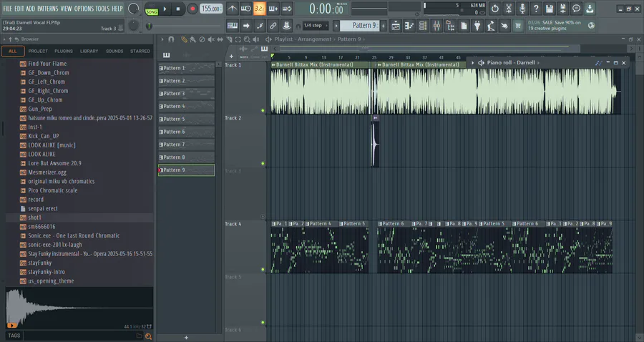Open the help question mark icon
The image size is (644, 342).
click(535, 9)
